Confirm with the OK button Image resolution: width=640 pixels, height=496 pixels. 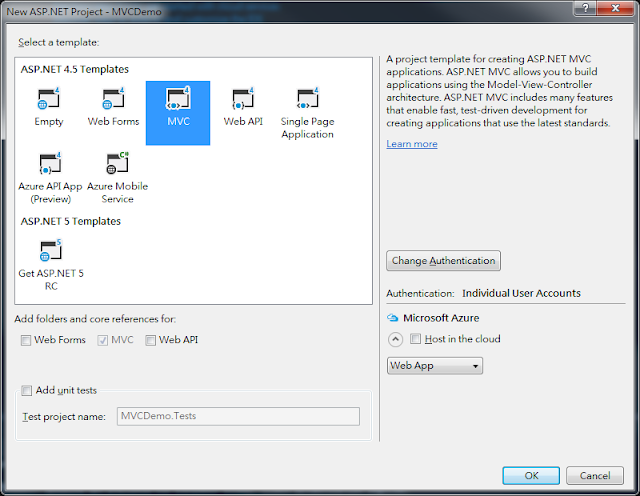point(531,476)
